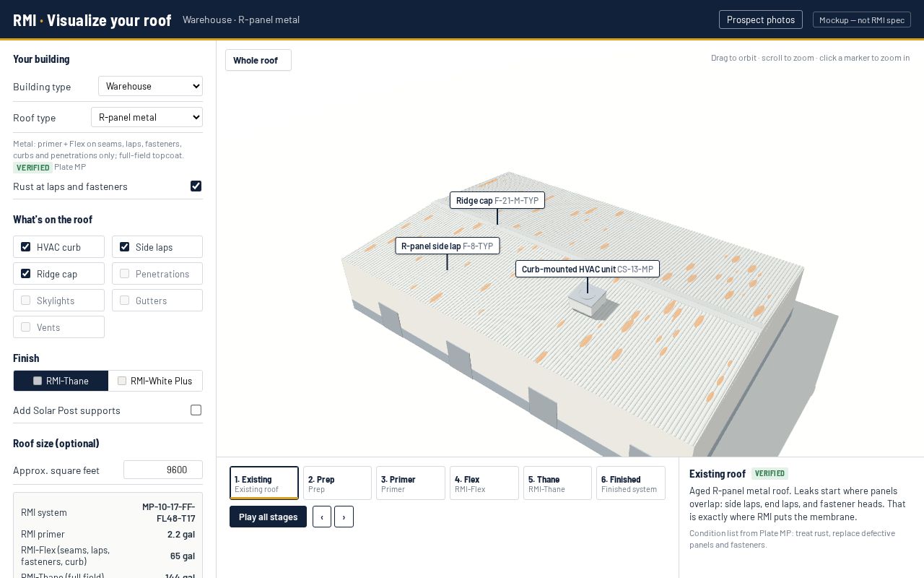924x578 pixels.
Task: Click the VERIFIED badge under Roof type
Action: click(x=32, y=168)
